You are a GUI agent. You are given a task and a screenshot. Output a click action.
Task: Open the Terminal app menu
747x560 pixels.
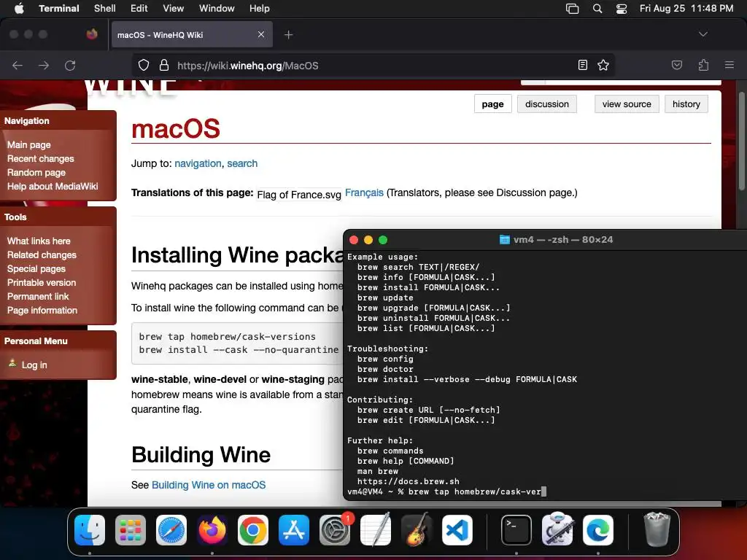click(x=59, y=9)
